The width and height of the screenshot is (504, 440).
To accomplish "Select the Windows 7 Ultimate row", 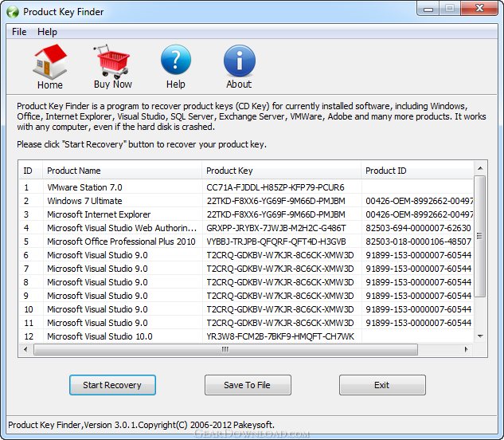I will pos(246,201).
